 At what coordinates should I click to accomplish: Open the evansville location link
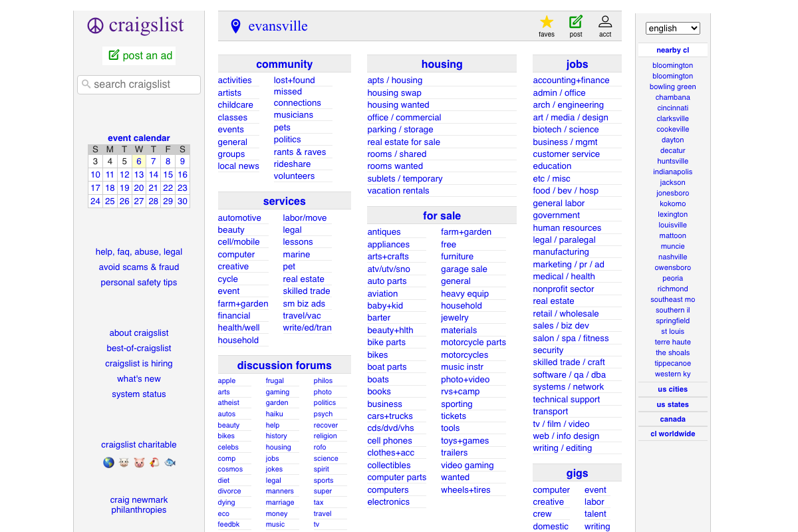coord(278,27)
